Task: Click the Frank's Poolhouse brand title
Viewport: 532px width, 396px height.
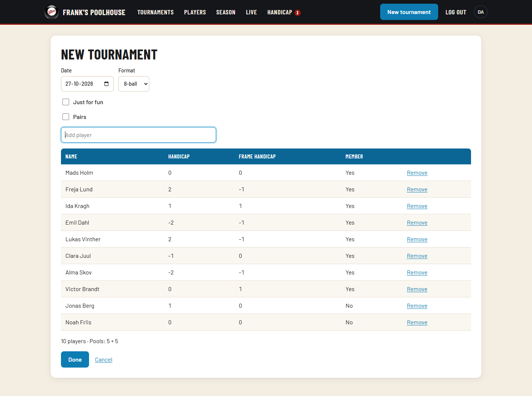Action: pos(94,13)
